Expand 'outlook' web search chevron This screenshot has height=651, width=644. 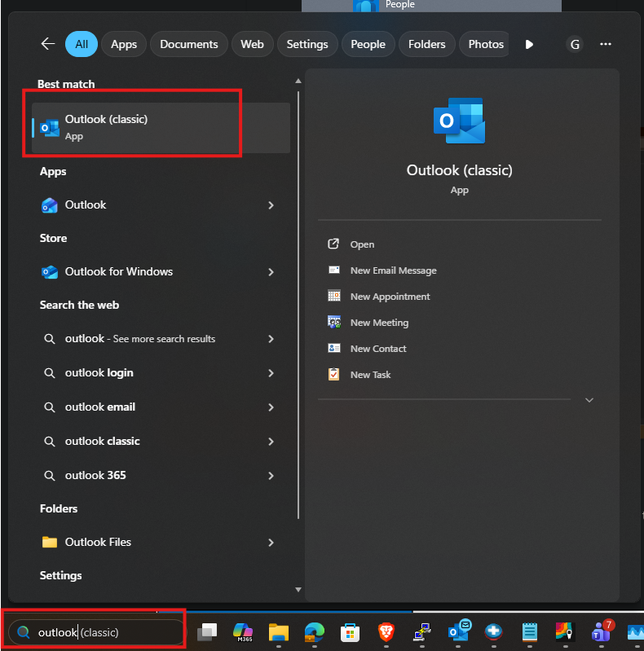coord(271,339)
